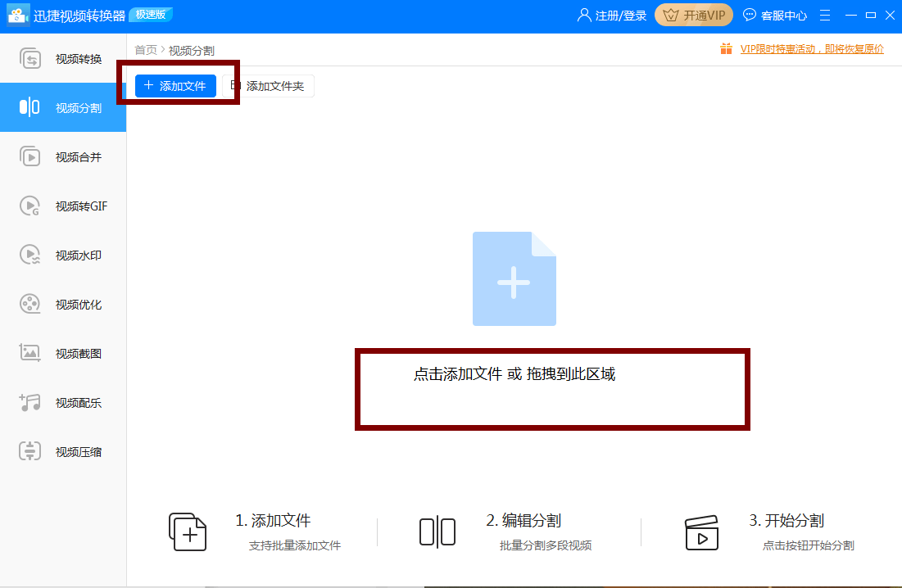The height and width of the screenshot is (588, 902).
Task: Click the 添加文件 button
Action: coord(175,85)
